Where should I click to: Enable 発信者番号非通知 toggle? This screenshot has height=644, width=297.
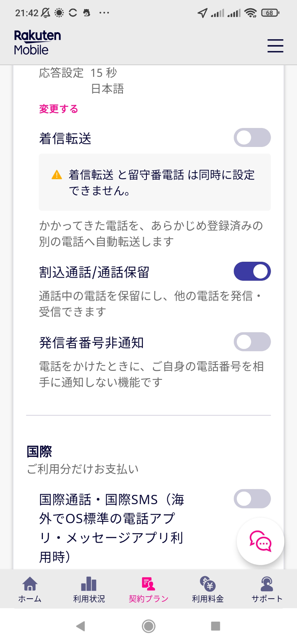coord(252,342)
